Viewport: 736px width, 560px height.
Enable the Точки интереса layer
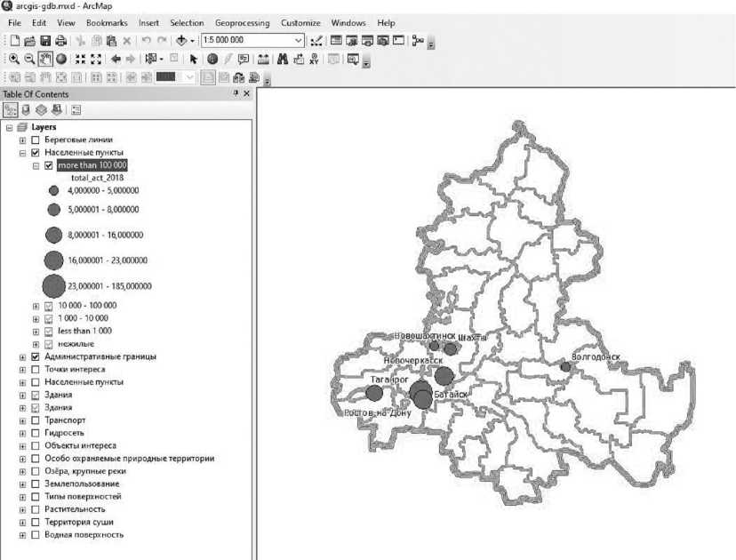pyautogui.click(x=36, y=370)
